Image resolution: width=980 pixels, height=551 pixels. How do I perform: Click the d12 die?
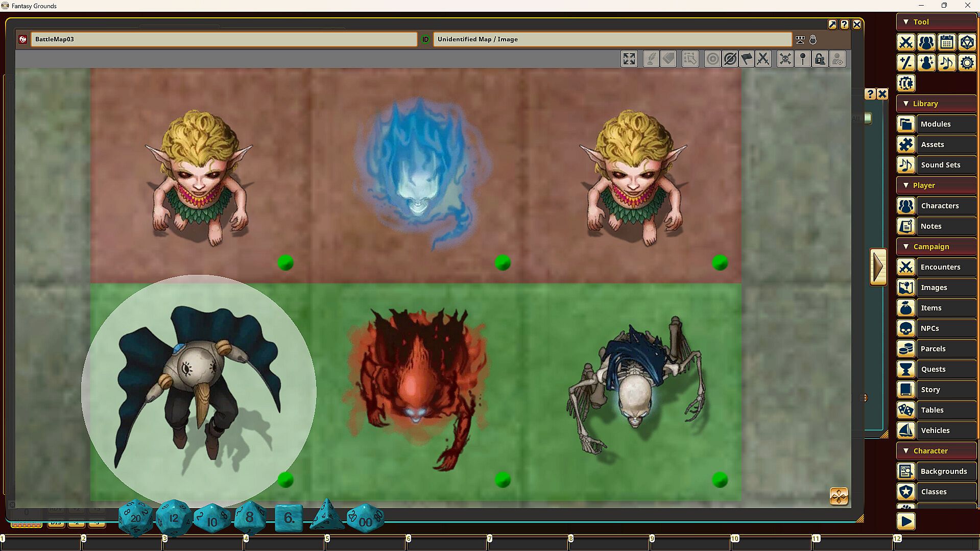pos(174,518)
